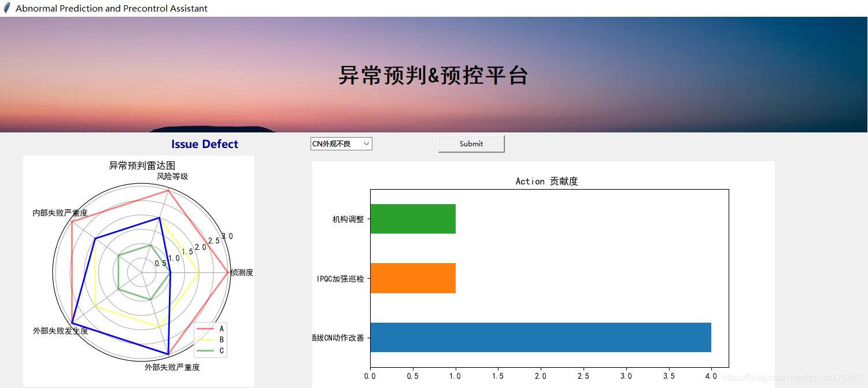Click legend entry C in radar chart
The height and width of the screenshot is (388, 868).
tap(210, 350)
